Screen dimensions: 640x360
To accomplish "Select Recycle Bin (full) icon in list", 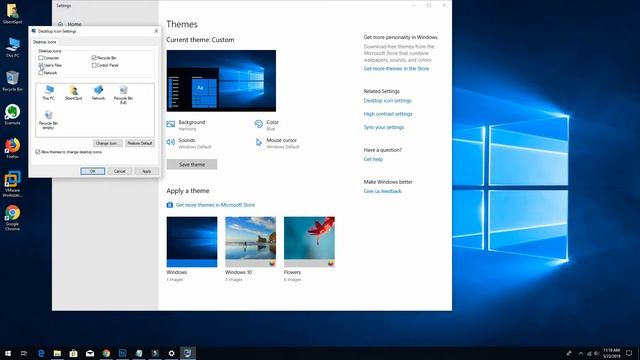I will (x=123, y=95).
